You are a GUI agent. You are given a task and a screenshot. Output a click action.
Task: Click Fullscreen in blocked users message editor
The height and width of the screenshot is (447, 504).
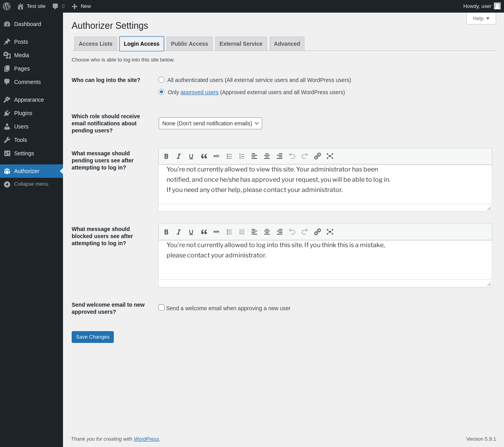(330, 232)
